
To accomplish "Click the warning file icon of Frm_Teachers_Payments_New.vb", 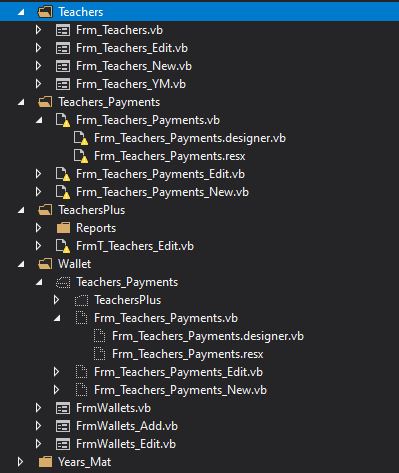I will coord(63,192).
